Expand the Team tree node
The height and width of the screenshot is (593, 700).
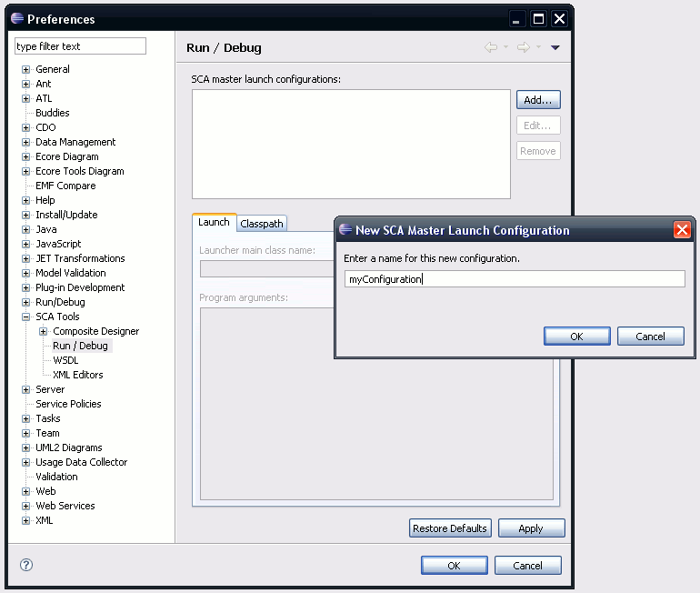click(25, 434)
